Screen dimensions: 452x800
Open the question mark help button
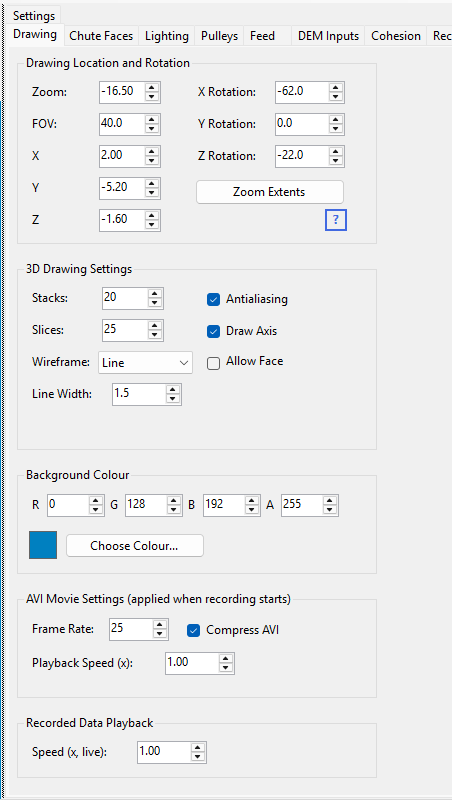(336, 220)
